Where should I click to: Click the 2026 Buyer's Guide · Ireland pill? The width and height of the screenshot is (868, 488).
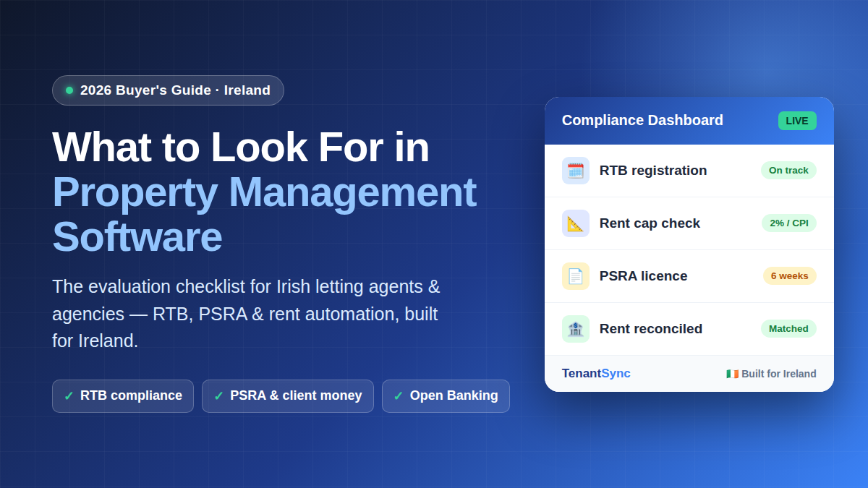point(168,90)
